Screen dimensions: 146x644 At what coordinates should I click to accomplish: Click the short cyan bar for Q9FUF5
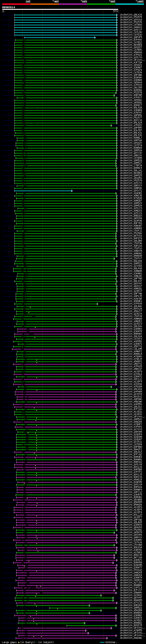[x=60, y=37]
